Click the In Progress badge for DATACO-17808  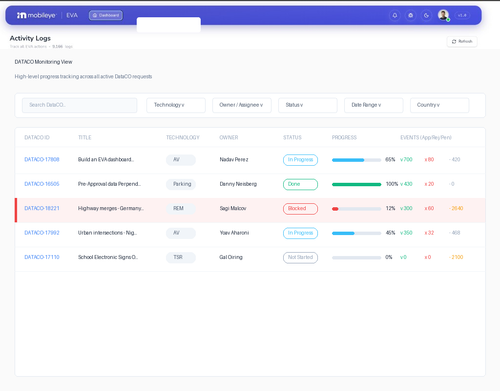tap(300, 160)
